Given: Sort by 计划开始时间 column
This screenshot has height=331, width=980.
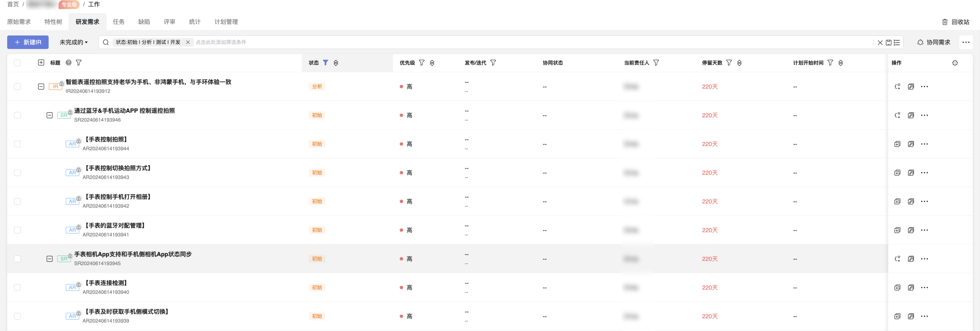Looking at the screenshot, I should point(841,63).
